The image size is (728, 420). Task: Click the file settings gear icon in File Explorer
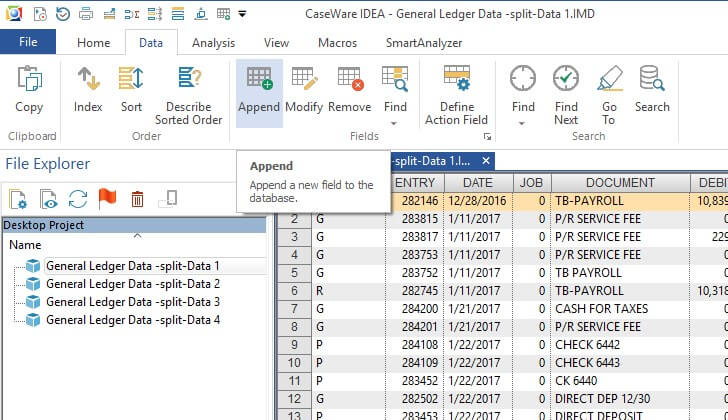pos(18,199)
